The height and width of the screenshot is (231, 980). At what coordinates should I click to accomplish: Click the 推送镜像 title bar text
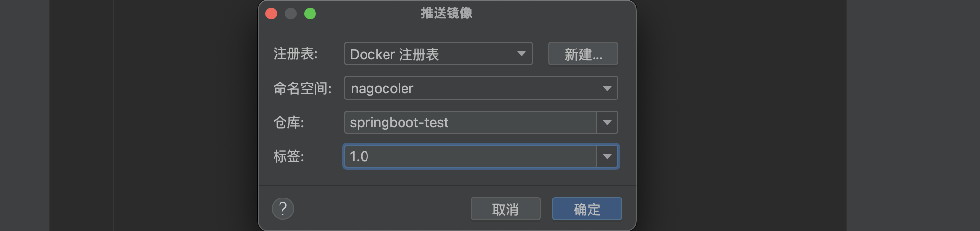446,13
